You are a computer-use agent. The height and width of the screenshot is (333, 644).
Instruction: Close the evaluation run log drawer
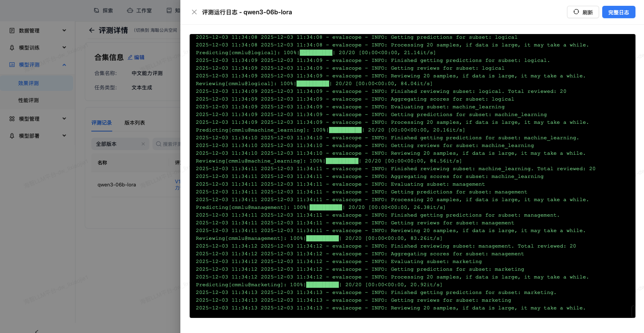tap(194, 12)
